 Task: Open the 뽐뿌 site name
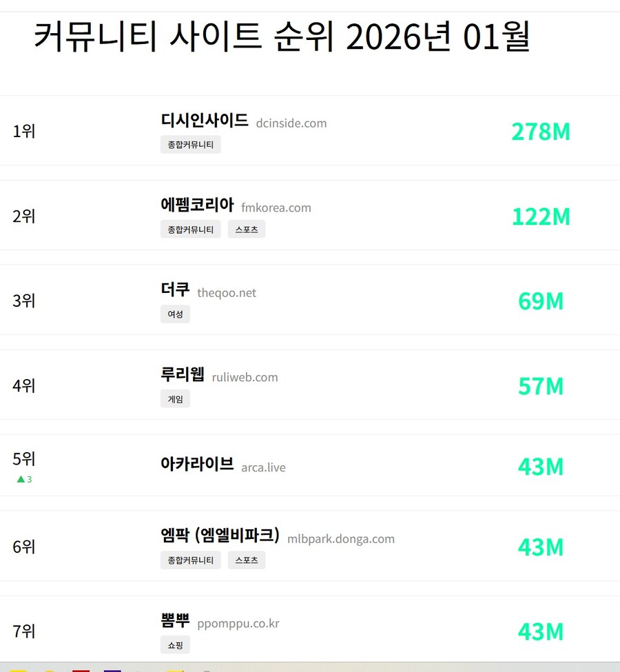(x=175, y=621)
